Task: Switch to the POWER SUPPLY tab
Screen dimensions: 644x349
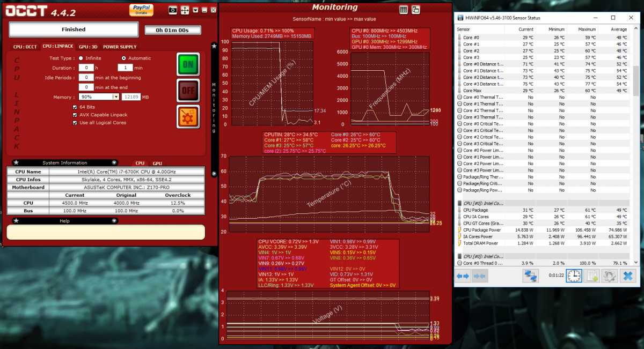Action: pos(120,47)
